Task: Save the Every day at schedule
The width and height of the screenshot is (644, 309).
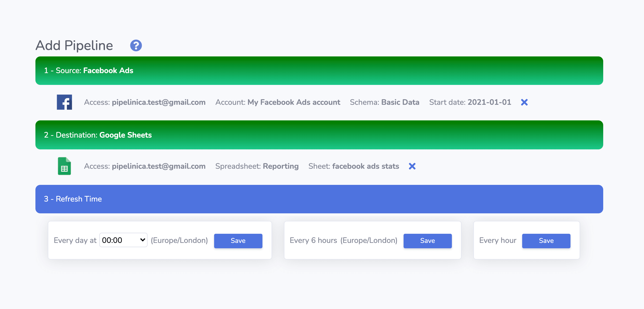Action: pyautogui.click(x=238, y=240)
